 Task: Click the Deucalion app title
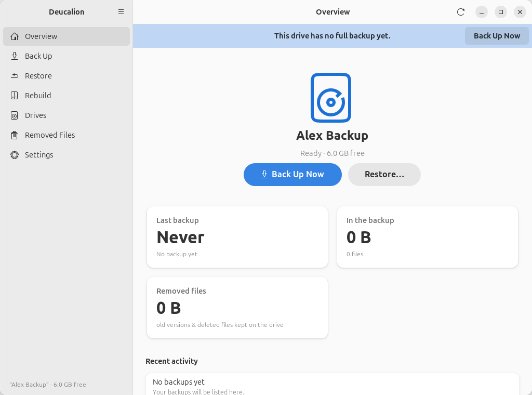pyautogui.click(x=66, y=12)
